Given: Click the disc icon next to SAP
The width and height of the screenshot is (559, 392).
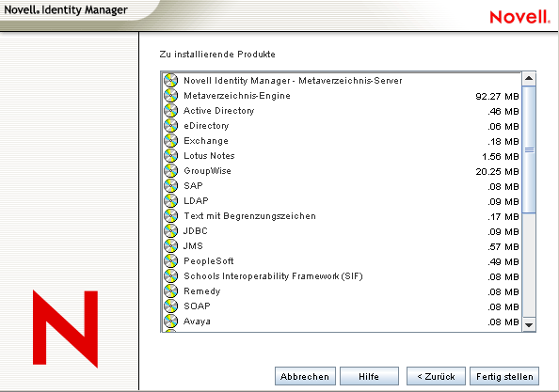Looking at the screenshot, I should [x=170, y=185].
